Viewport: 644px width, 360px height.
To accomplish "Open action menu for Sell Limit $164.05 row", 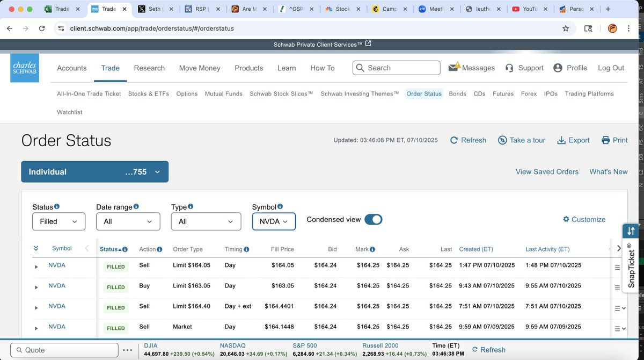I will click(x=617, y=267).
